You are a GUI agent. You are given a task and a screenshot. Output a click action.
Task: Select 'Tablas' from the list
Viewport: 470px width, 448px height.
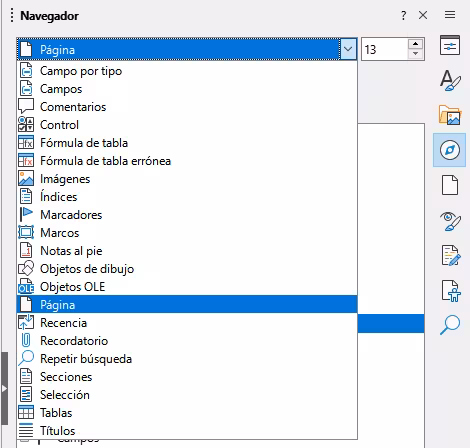click(x=187, y=413)
